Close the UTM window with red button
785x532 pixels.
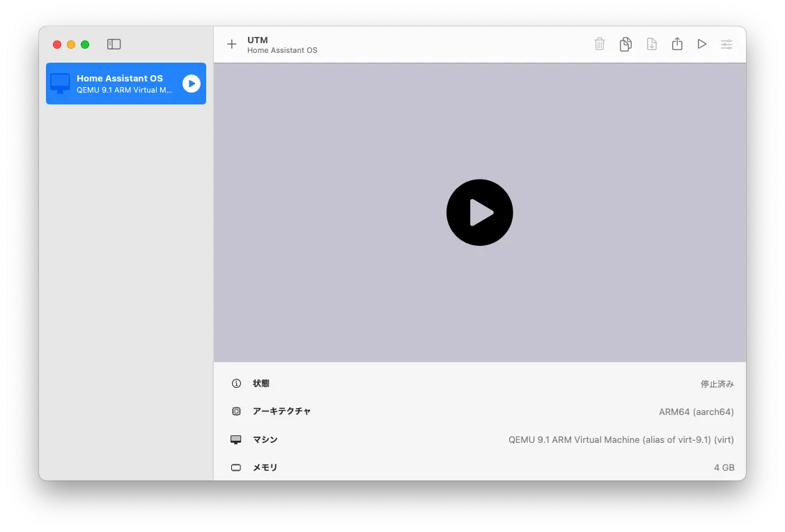[57, 45]
